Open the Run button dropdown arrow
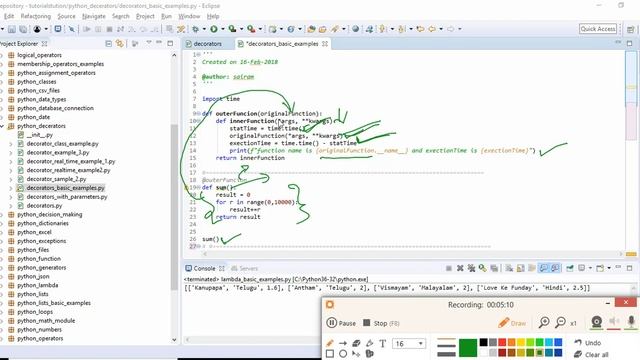The image size is (640, 360). [x=223, y=29]
